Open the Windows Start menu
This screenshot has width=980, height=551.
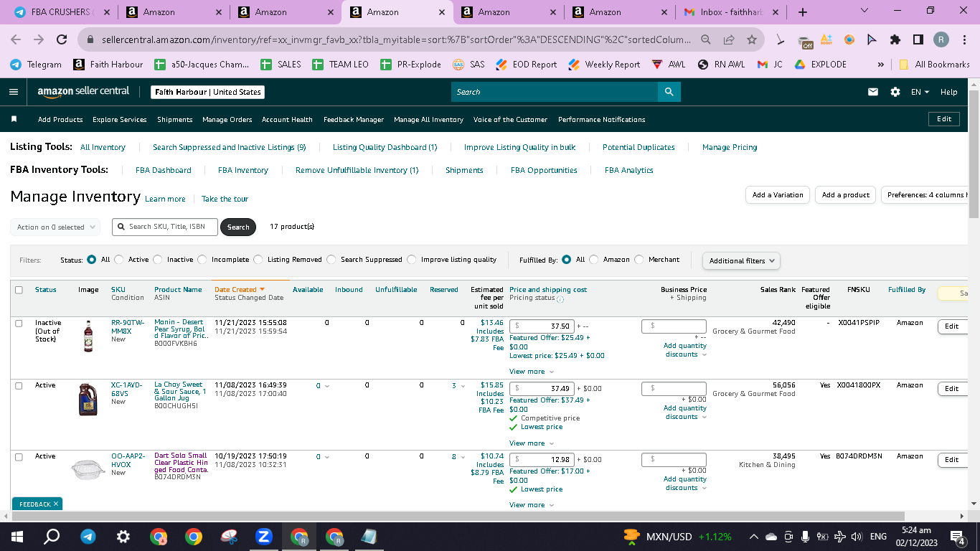click(17, 537)
